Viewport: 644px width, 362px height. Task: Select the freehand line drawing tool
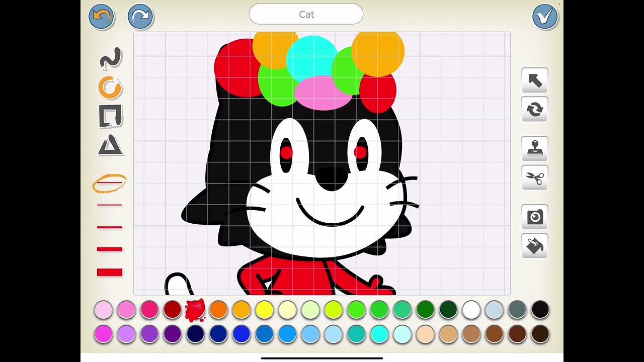110,58
